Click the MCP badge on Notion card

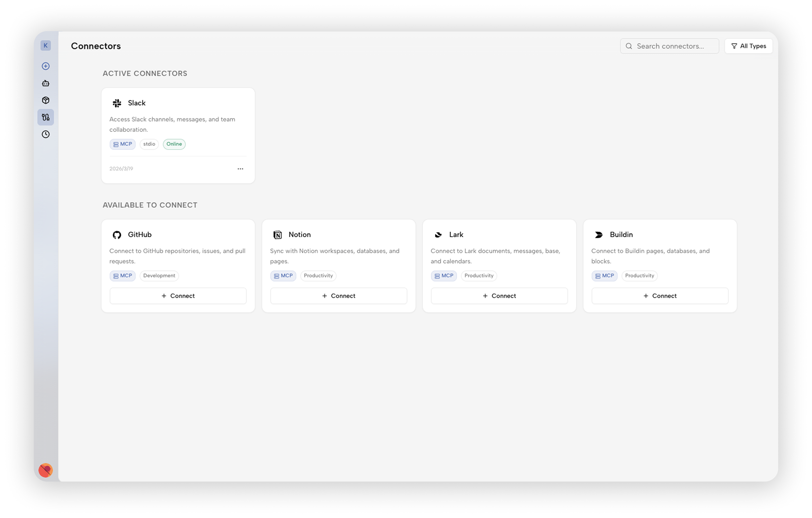pos(283,276)
